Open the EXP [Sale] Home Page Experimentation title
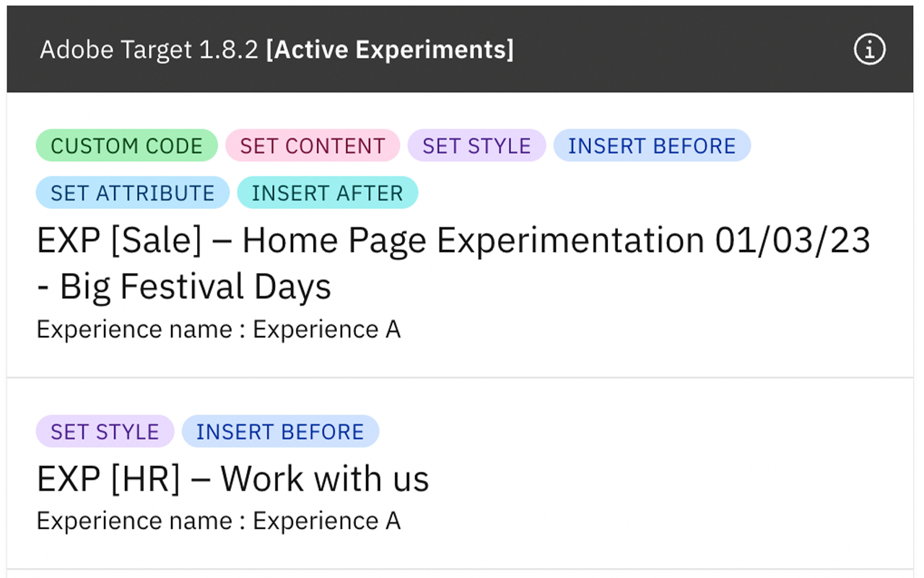Screen dimensions: 924x578 [453, 263]
